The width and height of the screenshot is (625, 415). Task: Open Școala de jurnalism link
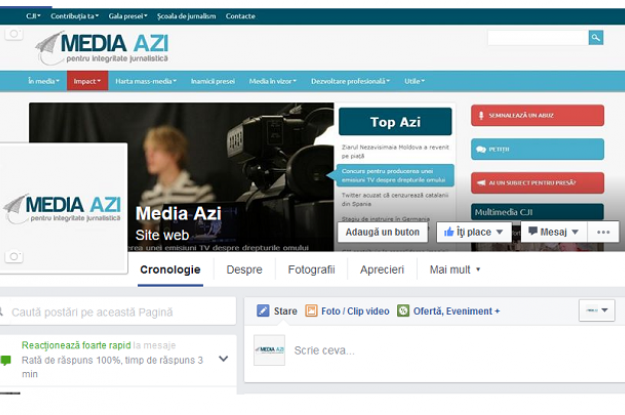[186, 16]
